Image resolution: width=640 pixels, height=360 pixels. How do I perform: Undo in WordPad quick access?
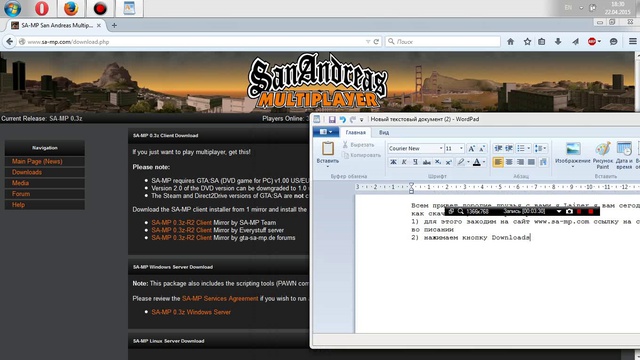pyautogui.click(x=342, y=119)
